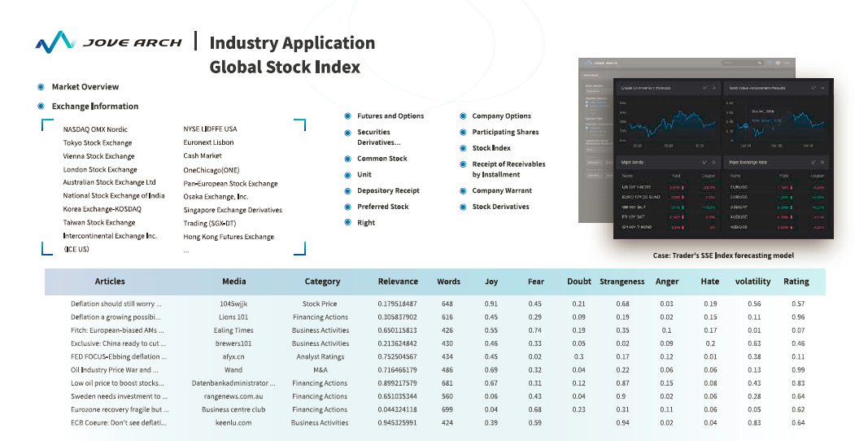The image size is (868, 441).
Task: Click Taiwan Stock Exchange
Action: click(x=99, y=222)
